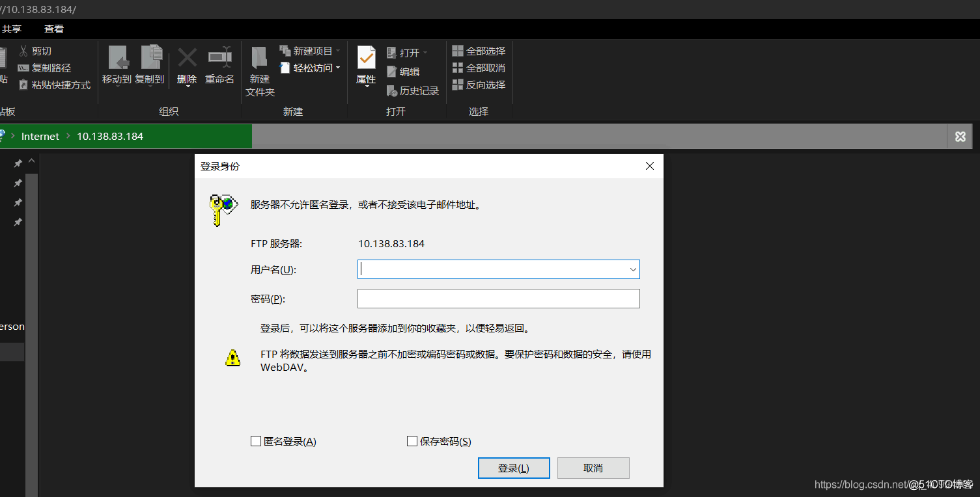Open the View (查看) ribbon tab
This screenshot has width=980, height=497.
[x=54, y=29]
